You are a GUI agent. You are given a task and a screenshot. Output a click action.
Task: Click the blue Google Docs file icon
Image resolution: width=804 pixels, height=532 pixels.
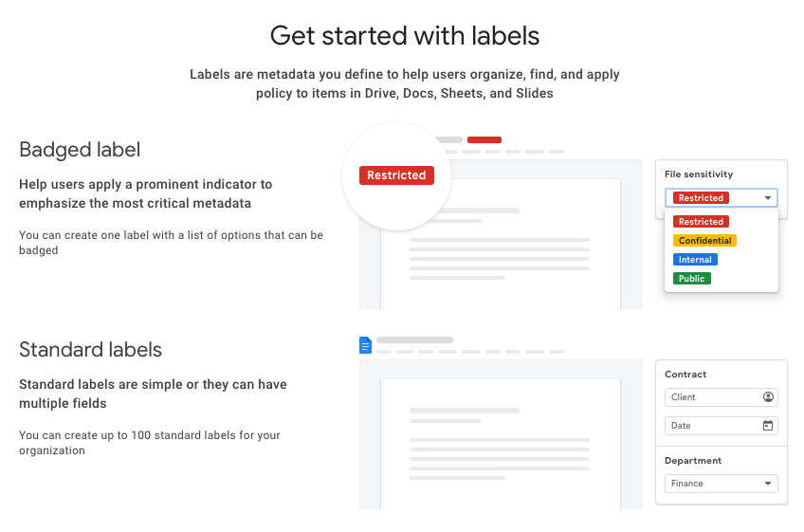(365, 345)
